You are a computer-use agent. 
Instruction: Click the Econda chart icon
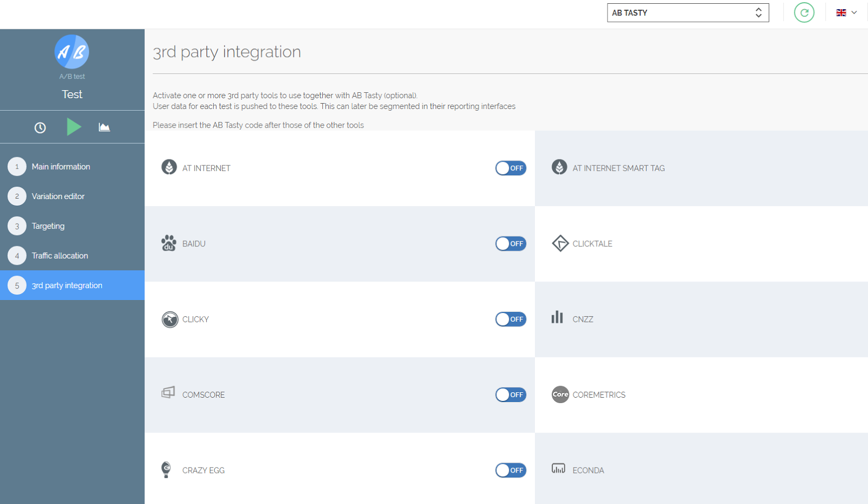[558, 468]
